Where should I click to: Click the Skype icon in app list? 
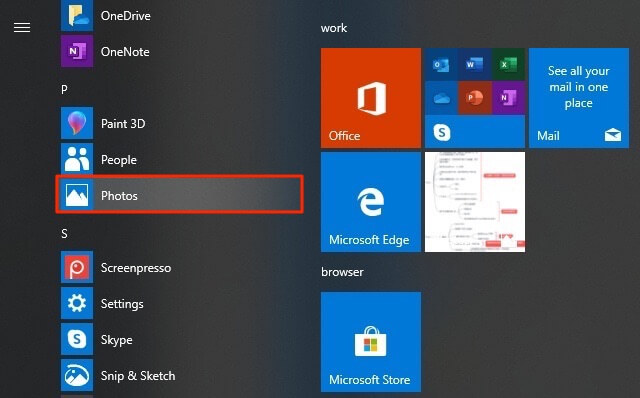pos(77,339)
